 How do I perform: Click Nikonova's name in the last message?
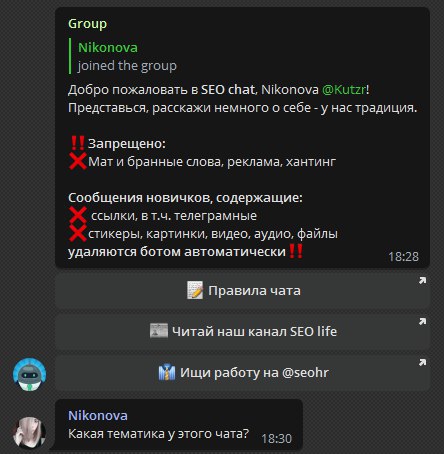98,416
